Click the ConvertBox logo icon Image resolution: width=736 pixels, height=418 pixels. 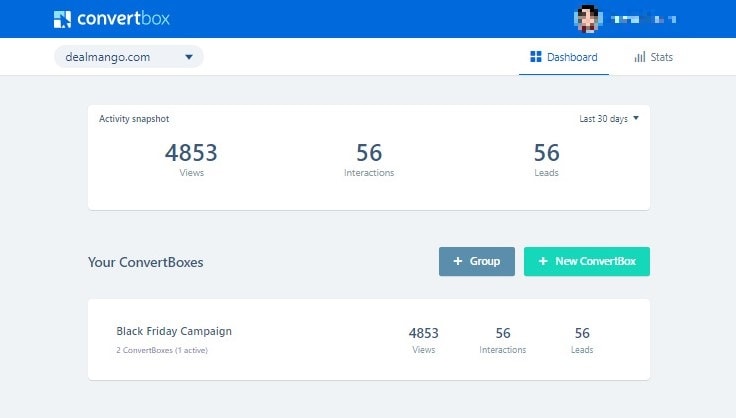click(62, 19)
